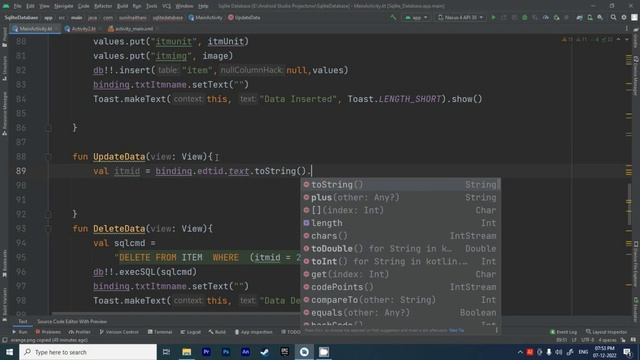Open Premiere Pro from the taskbar
640x360 pixels.
[x=206, y=352]
